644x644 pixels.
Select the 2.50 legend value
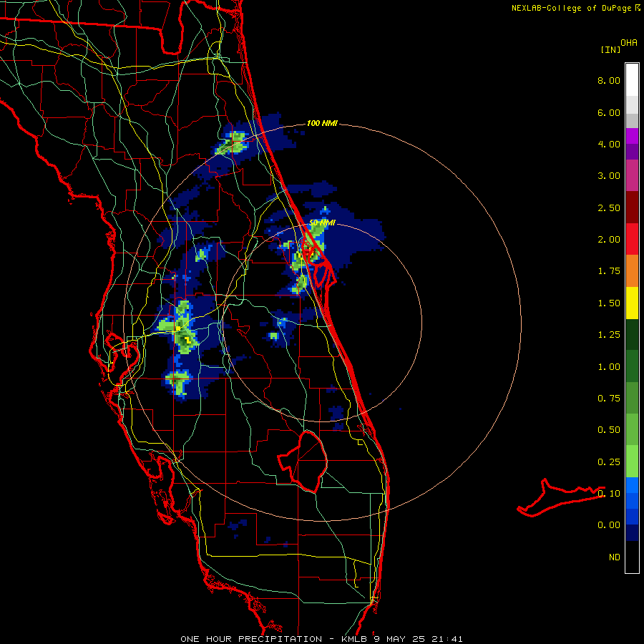609,208
